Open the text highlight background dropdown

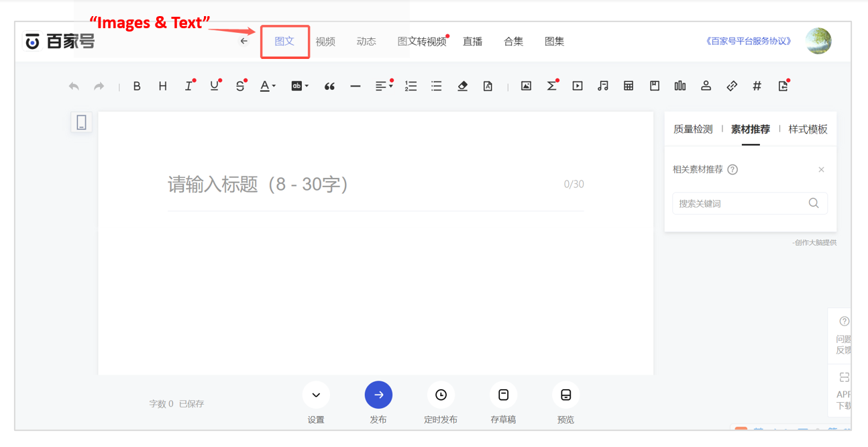click(299, 86)
